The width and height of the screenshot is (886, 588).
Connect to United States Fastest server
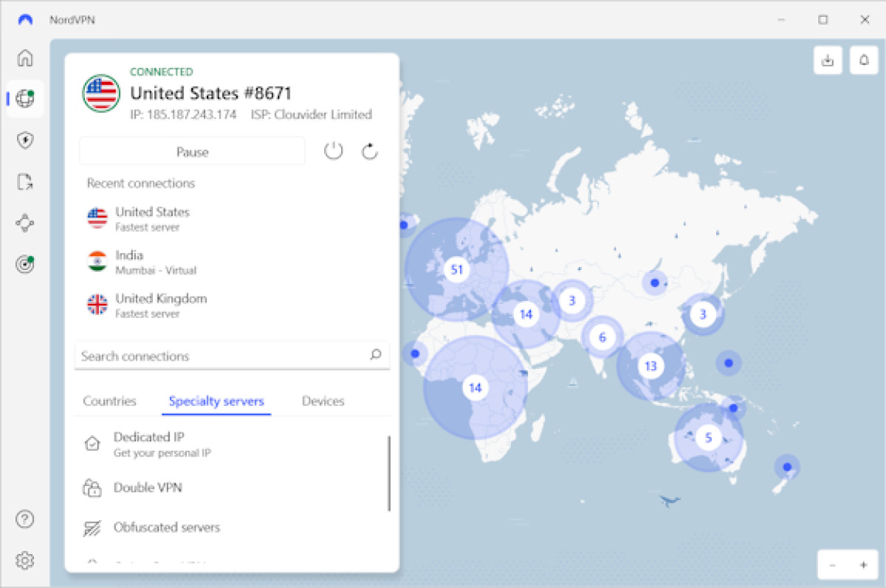point(232,218)
